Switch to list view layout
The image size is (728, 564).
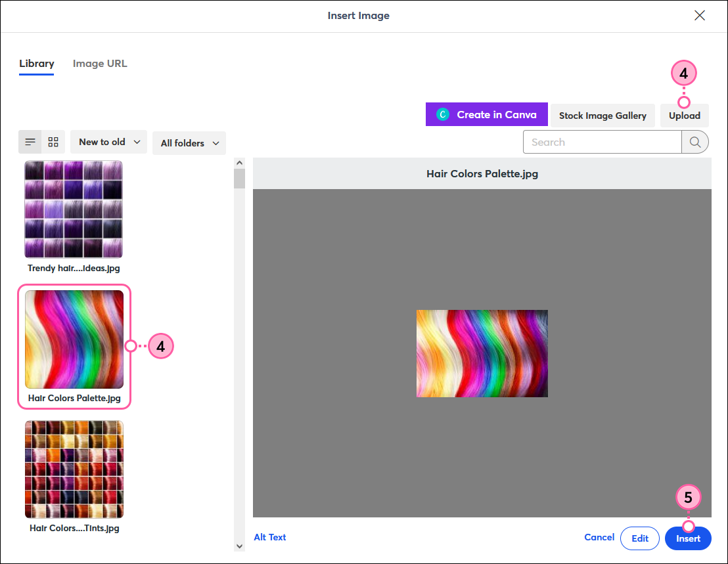click(30, 142)
